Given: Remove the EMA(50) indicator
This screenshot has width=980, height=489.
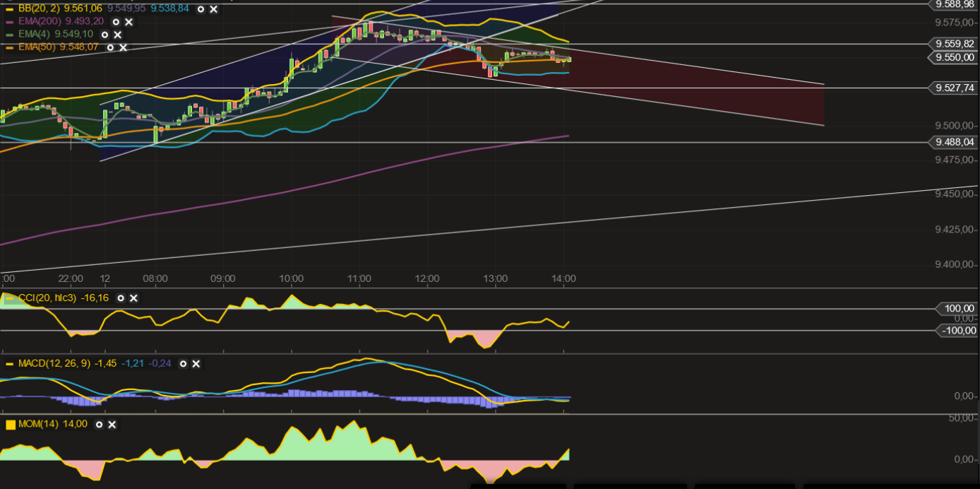Looking at the screenshot, I should [x=124, y=47].
